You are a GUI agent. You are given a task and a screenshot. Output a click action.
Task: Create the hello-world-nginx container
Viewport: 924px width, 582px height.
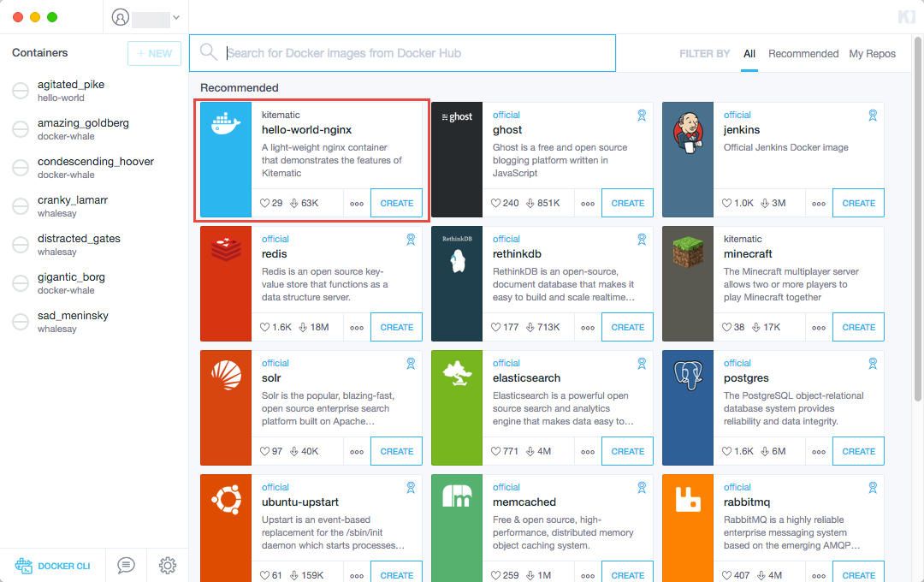397,203
